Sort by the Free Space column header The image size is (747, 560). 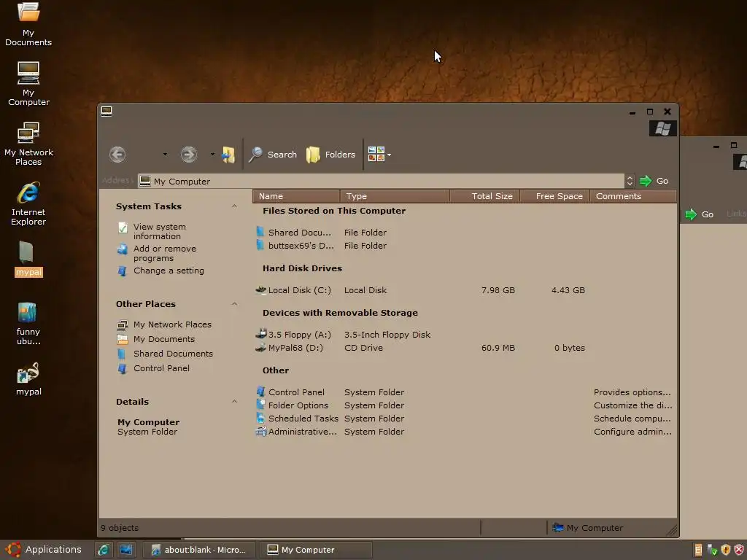(554, 196)
